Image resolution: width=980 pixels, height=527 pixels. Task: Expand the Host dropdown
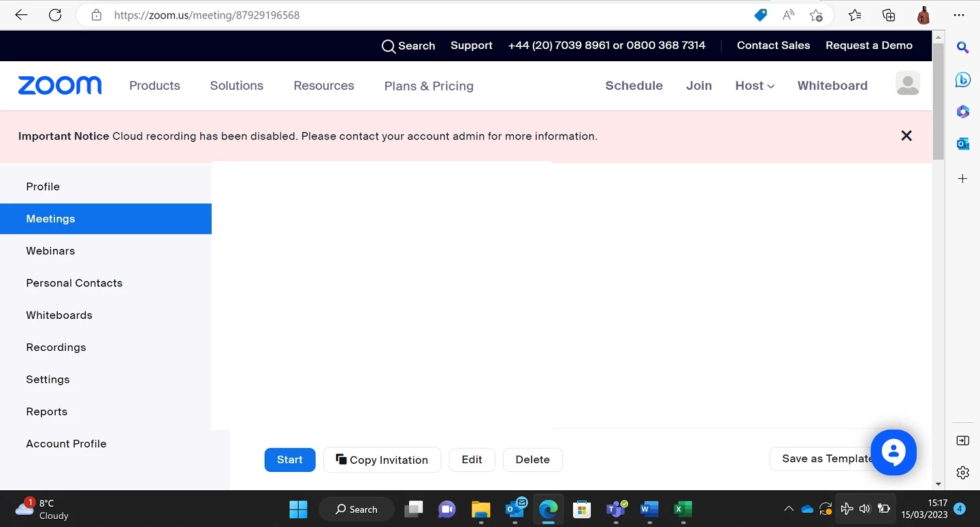pos(755,86)
